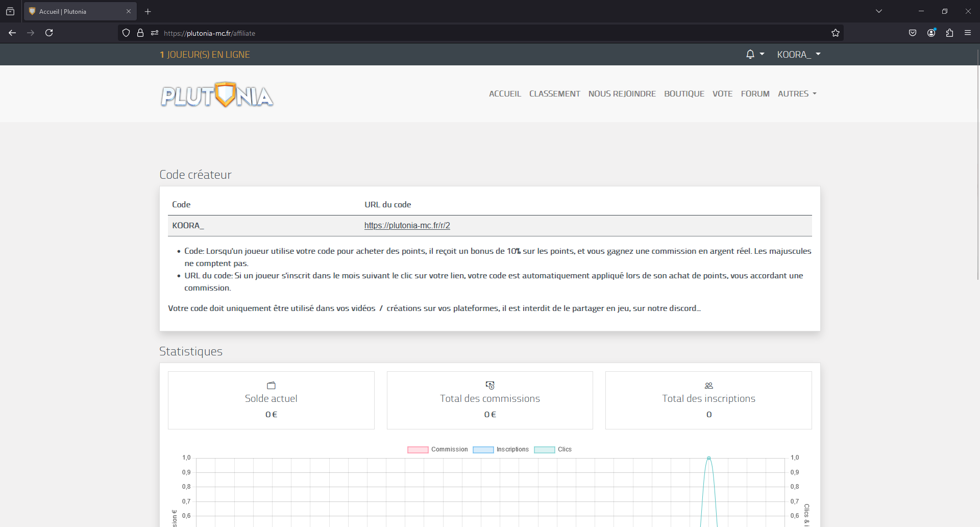This screenshot has width=980, height=527.
Task: Click the 'Total des commissions' card label
Action: (x=490, y=398)
